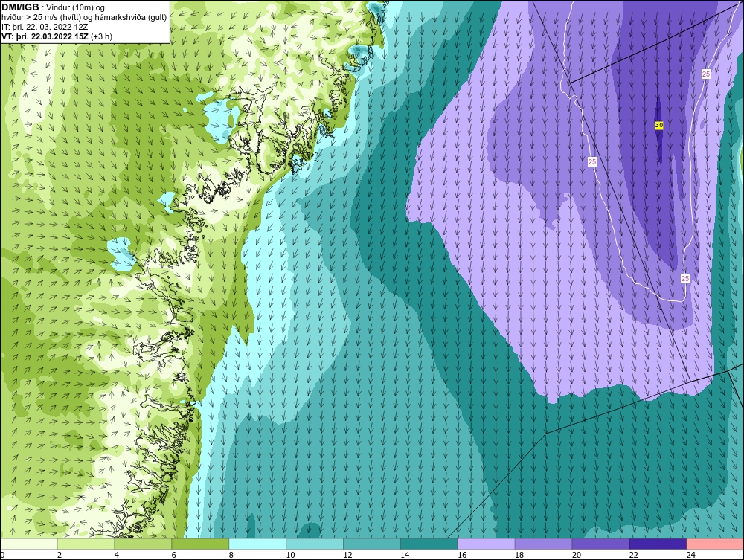Click the legend scale value 4
This screenshot has width=744, height=560.
click(x=117, y=555)
